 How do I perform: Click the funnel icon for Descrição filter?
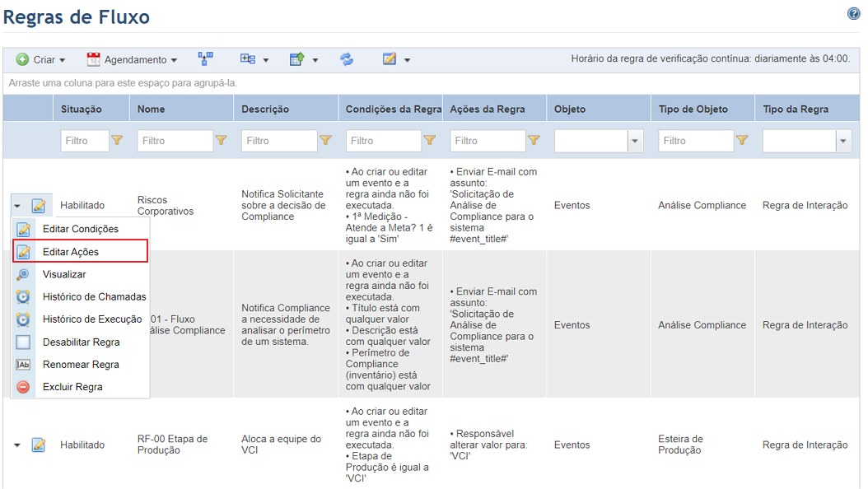click(x=325, y=141)
